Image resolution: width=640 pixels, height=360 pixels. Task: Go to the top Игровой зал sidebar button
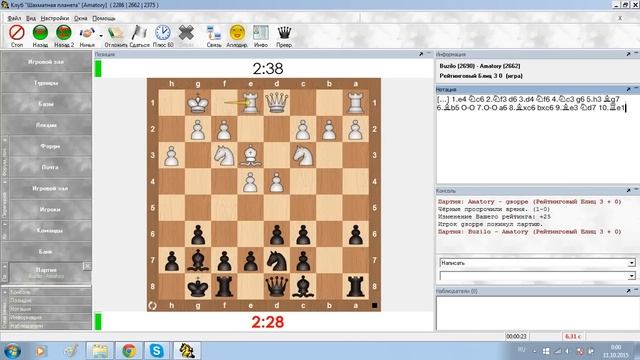click(46, 62)
